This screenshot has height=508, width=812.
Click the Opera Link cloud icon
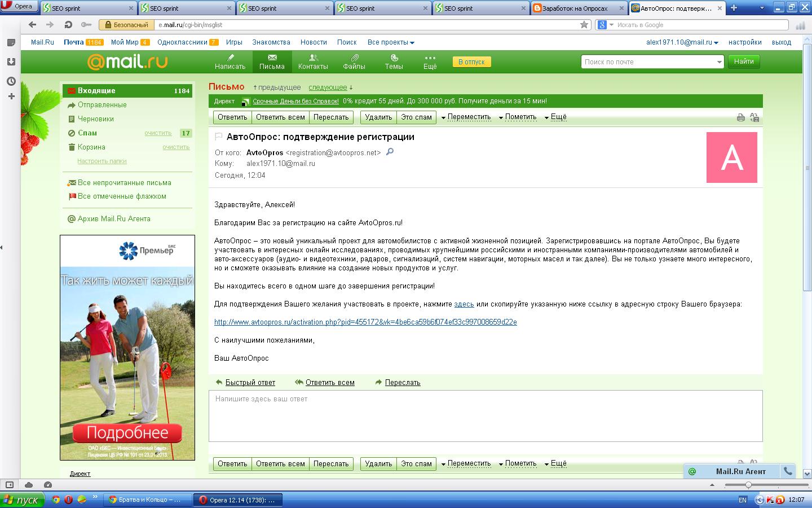29,485
